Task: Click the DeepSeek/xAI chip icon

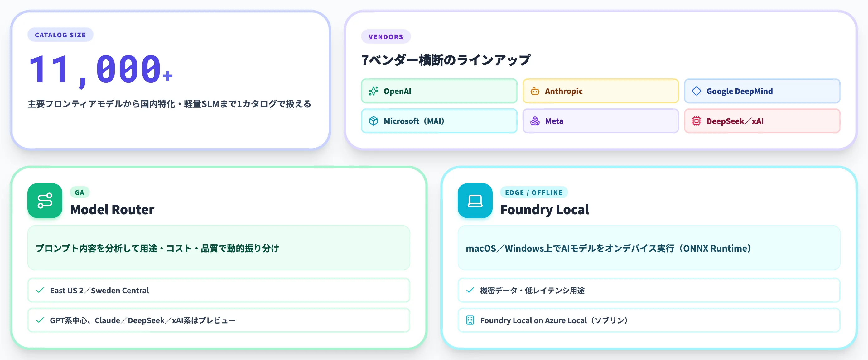Action: 696,121
